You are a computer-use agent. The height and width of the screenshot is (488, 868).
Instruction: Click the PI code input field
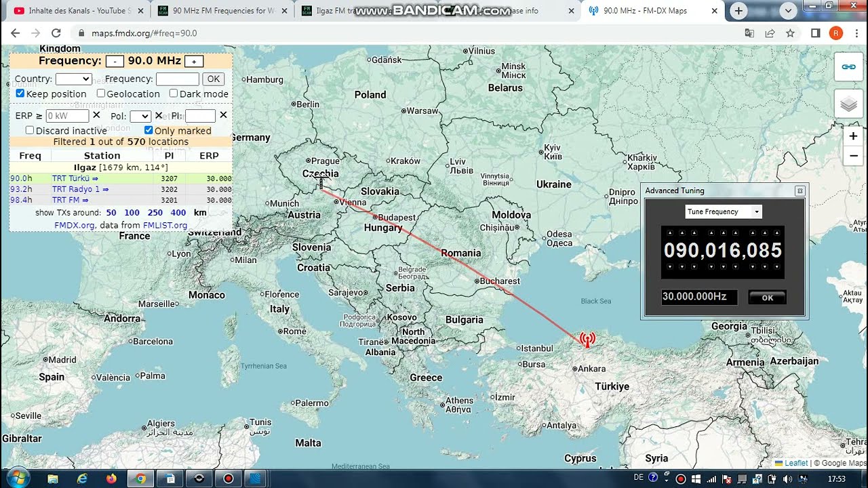[x=200, y=116]
